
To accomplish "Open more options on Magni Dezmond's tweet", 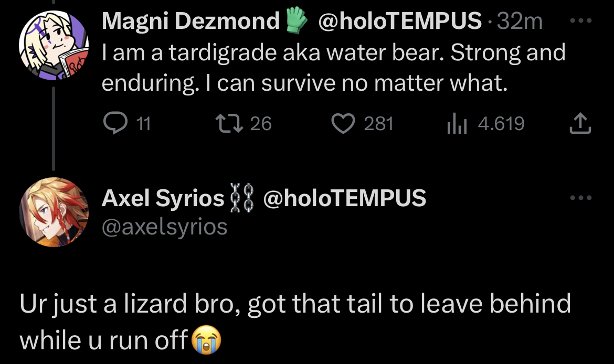I will 581,22.
